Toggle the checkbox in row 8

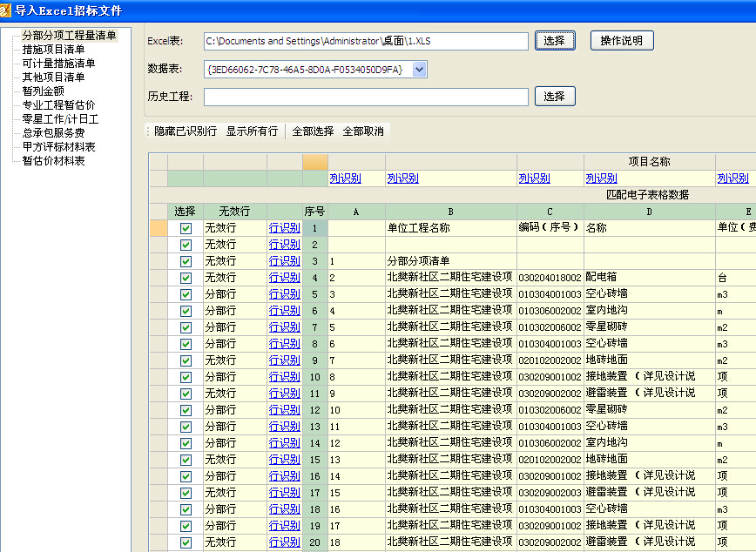pyautogui.click(x=186, y=344)
